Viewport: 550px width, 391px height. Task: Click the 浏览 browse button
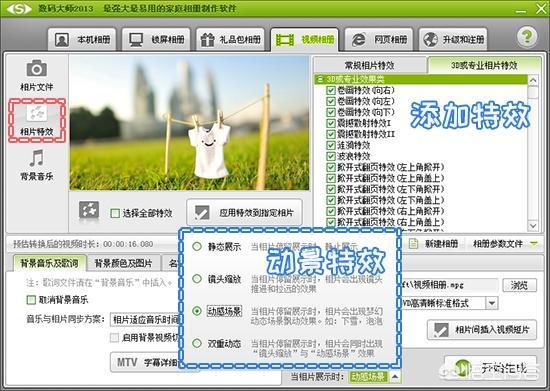[x=519, y=285]
